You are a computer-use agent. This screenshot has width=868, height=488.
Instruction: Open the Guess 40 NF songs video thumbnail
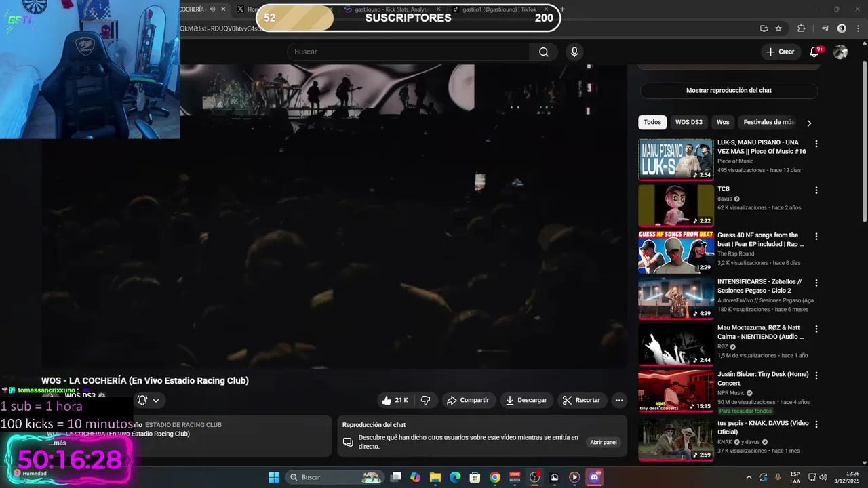[x=676, y=251]
